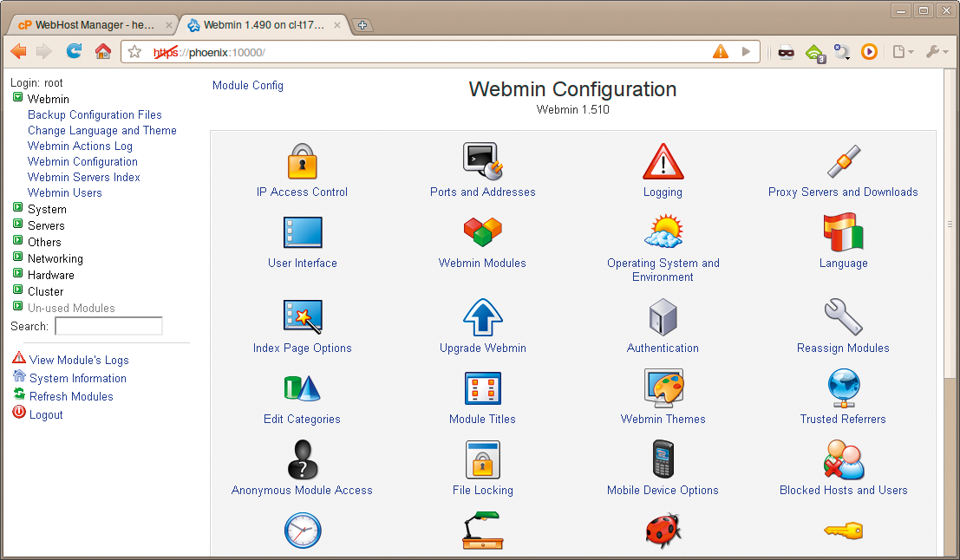
Task: Open Ports and Addresses configuration
Action: click(x=482, y=169)
